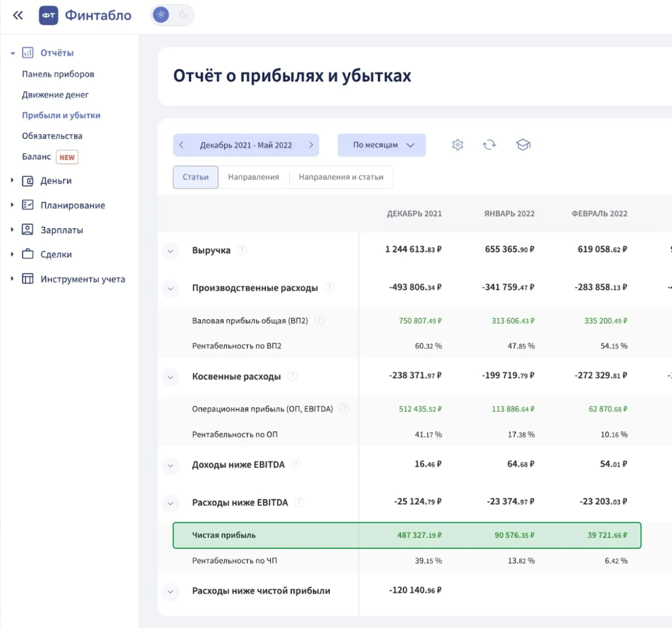Viewport: 672px width, 628px height.
Task: Expand the Доходы ниже EBITDA row chevron
Action: pyautogui.click(x=170, y=466)
